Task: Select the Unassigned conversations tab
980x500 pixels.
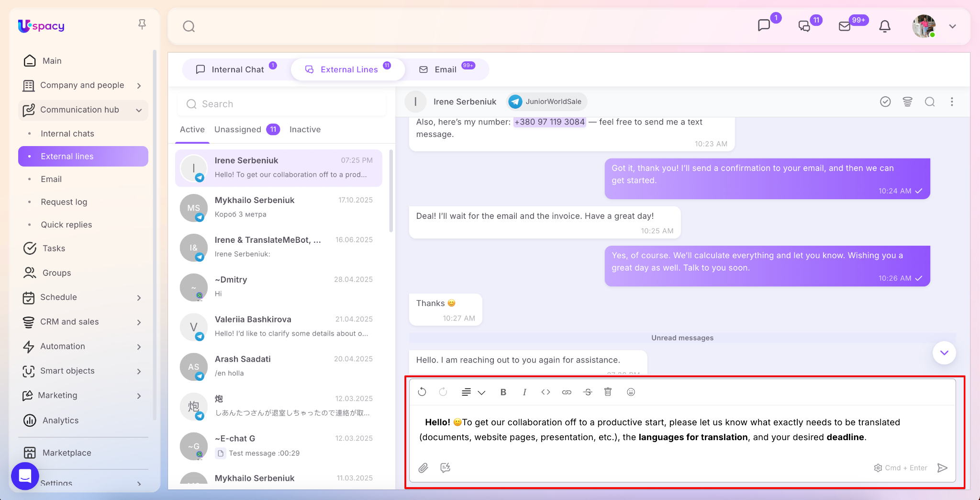Action: point(238,129)
